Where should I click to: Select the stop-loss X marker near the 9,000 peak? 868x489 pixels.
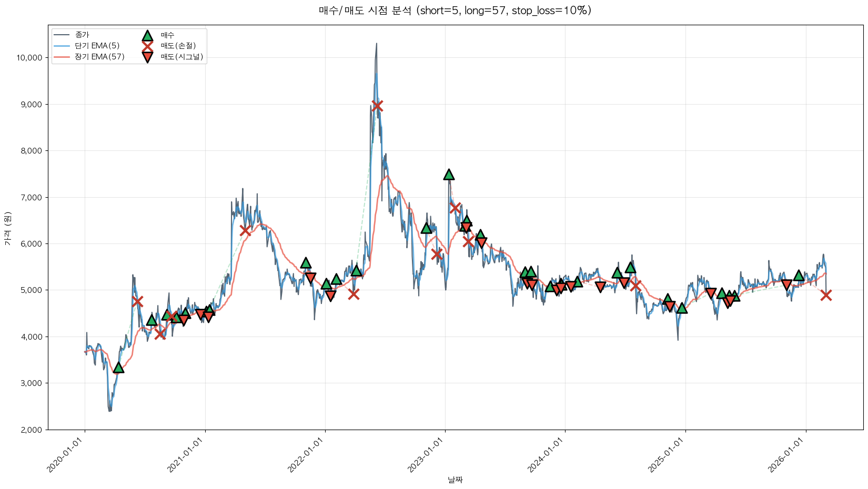point(377,106)
